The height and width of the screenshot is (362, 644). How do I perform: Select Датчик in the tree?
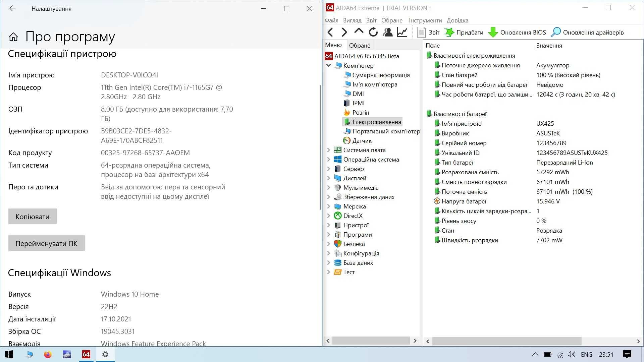[362, 140]
